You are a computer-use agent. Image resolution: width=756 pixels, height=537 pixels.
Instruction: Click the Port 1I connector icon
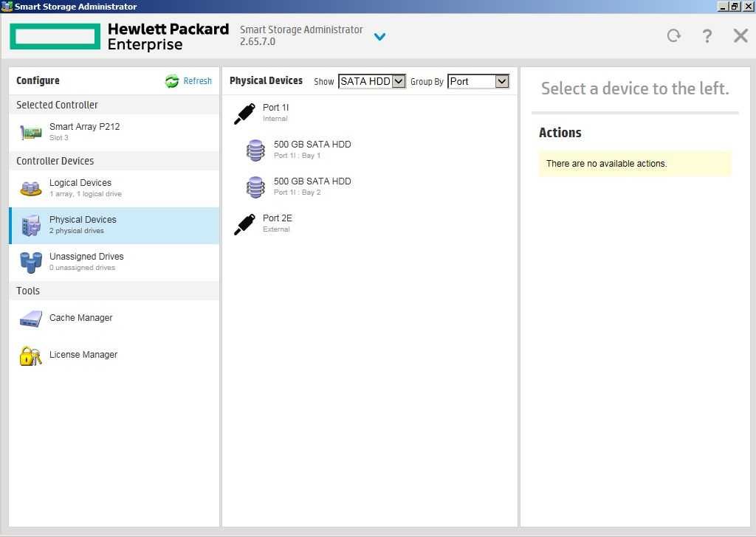[244, 114]
